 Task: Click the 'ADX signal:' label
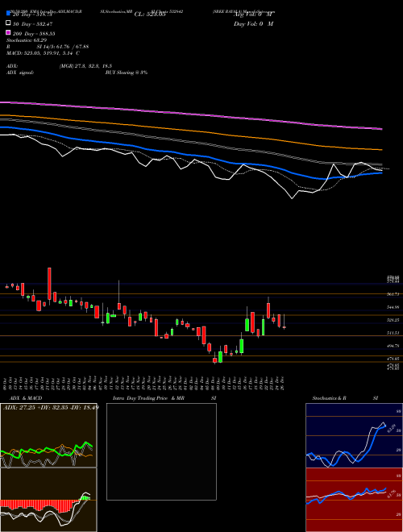[19, 73]
